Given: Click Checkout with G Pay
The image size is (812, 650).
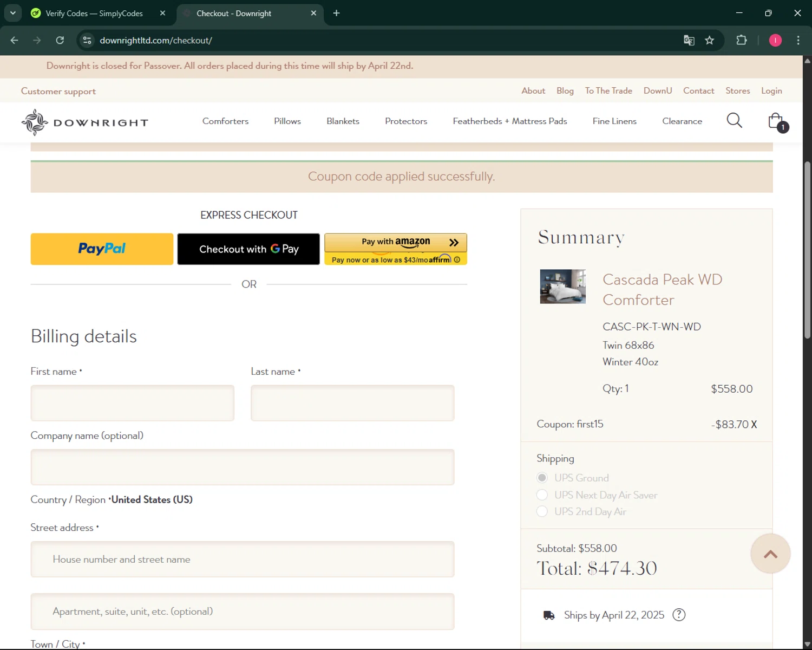Looking at the screenshot, I should (x=248, y=249).
